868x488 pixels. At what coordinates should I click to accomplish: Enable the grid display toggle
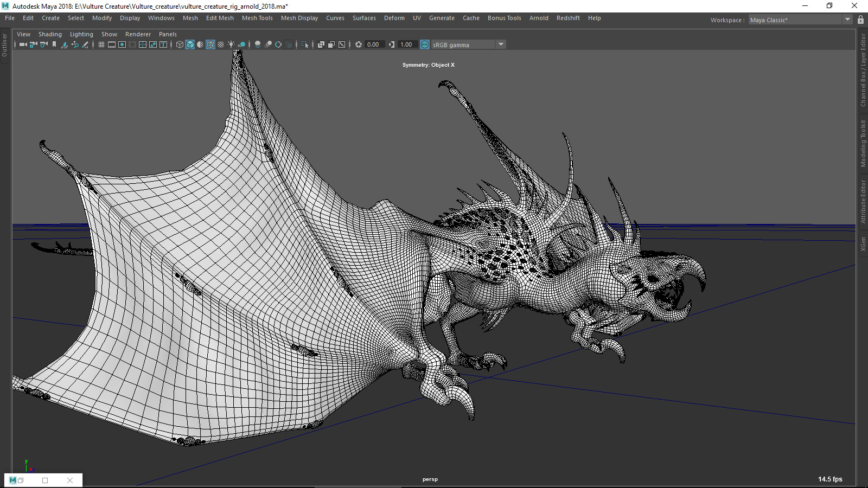(x=101, y=44)
